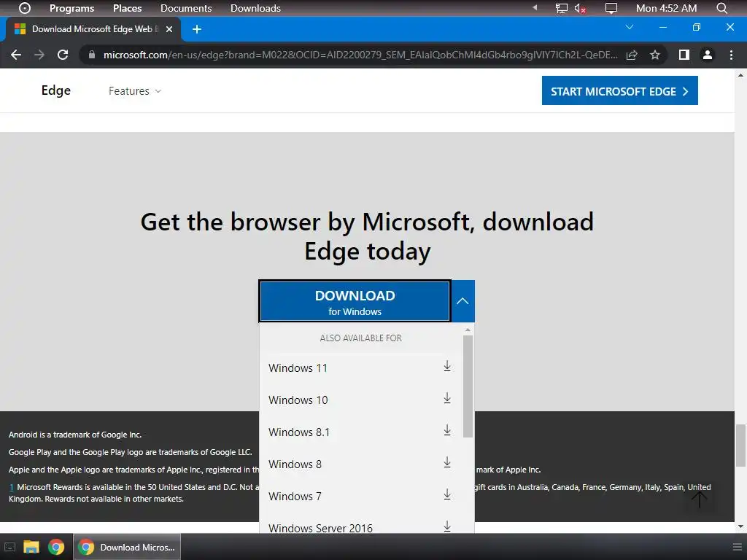Click the browser forward arrow
Image resolution: width=747 pixels, height=560 pixels.
pos(39,55)
